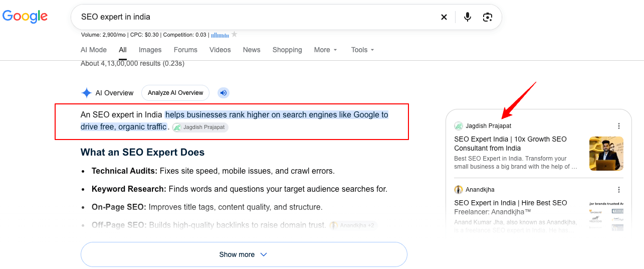Start voice search with microphone icon
644x269 pixels.
[468, 17]
